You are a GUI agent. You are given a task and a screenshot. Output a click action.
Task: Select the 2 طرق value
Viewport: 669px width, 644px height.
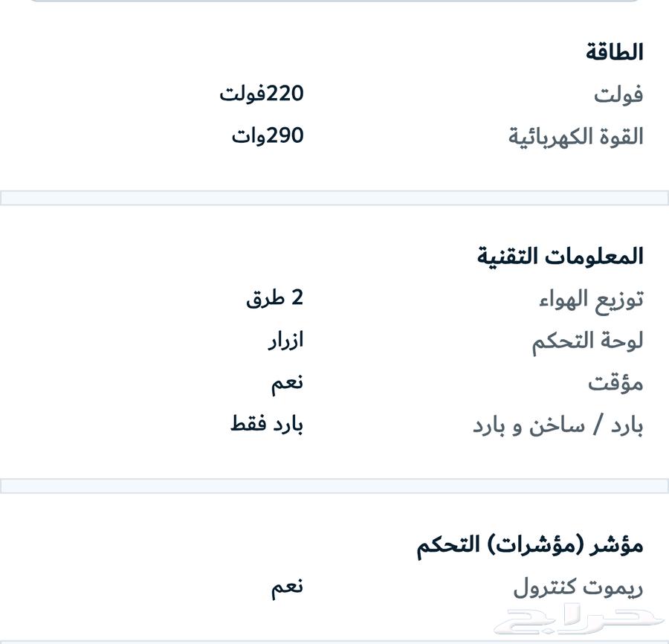click(275, 298)
